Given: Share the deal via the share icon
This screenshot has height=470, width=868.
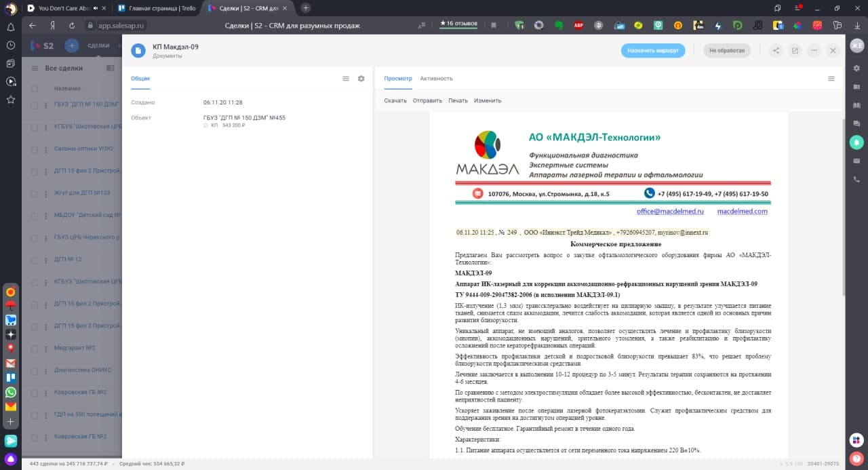Looking at the screenshot, I should [x=776, y=50].
